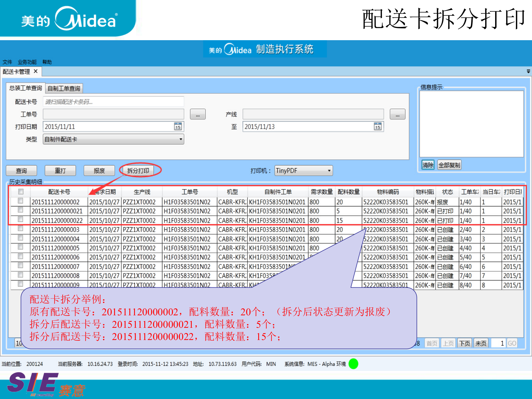The width and height of the screenshot is (532, 399).
Task: Click the green system status indicator
Action: click(x=353, y=364)
